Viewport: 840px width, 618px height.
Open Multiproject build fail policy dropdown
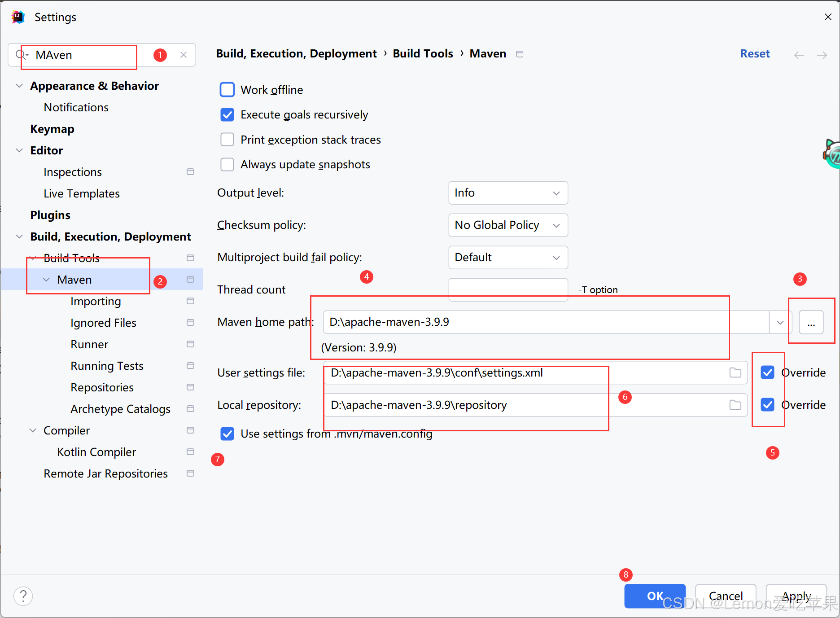(x=508, y=258)
